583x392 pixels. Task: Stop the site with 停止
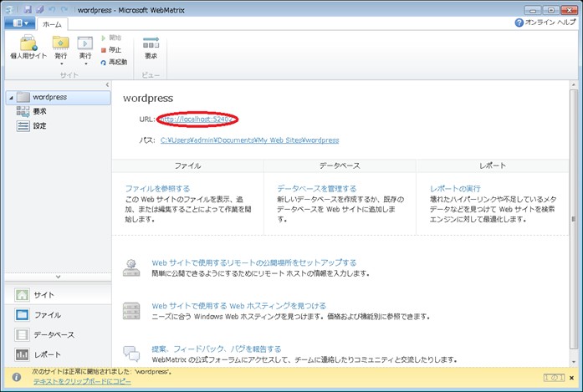[111, 50]
